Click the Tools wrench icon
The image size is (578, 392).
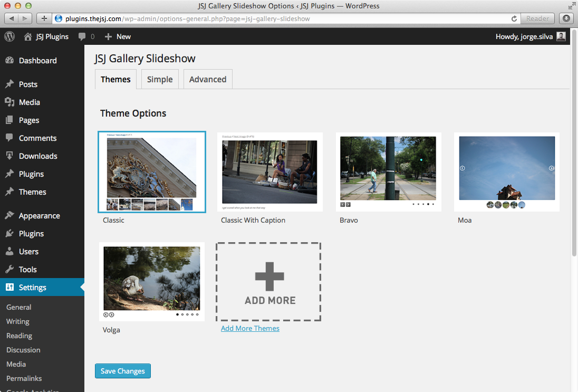[9, 269]
